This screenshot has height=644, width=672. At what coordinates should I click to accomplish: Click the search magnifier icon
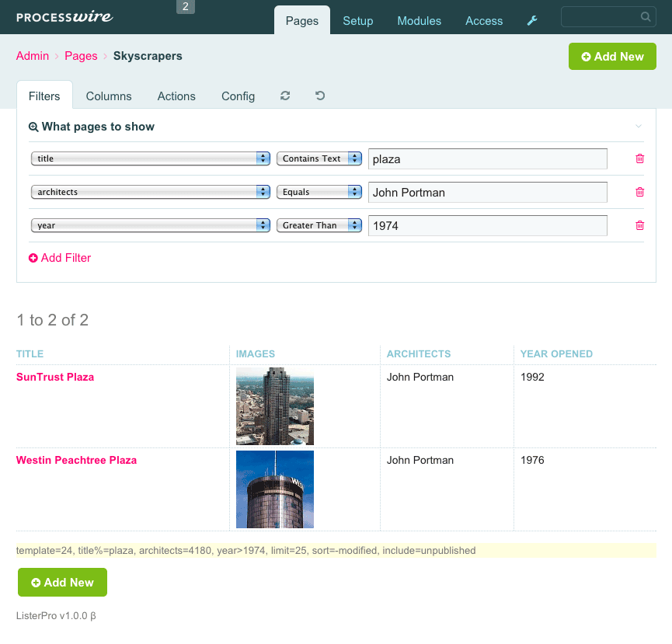(x=646, y=17)
